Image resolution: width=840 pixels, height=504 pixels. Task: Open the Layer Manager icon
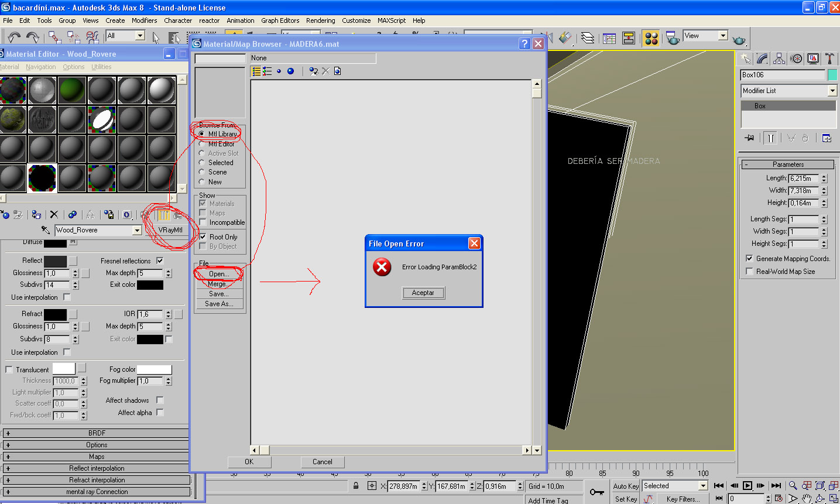[588, 38]
